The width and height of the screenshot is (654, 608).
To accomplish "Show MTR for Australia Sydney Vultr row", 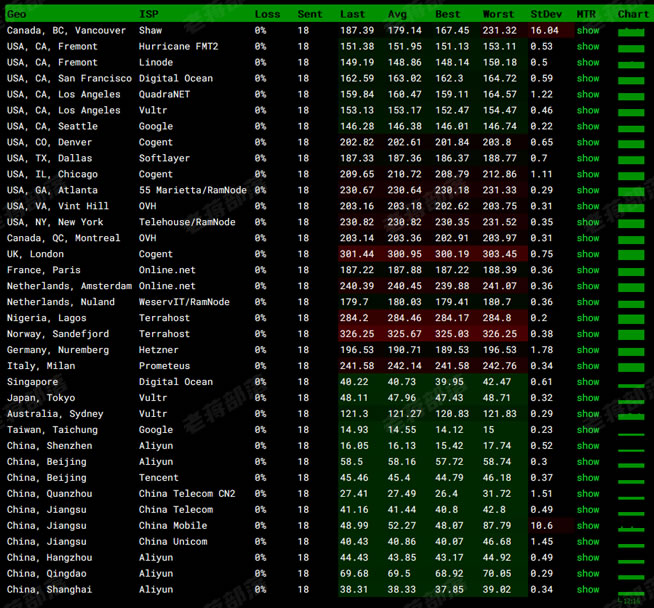I will click(x=588, y=414).
